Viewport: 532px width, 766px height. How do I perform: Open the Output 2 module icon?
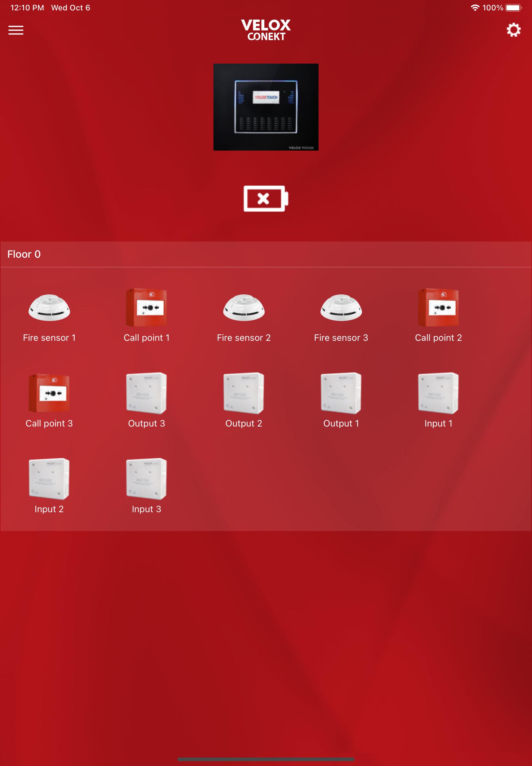[244, 393]
